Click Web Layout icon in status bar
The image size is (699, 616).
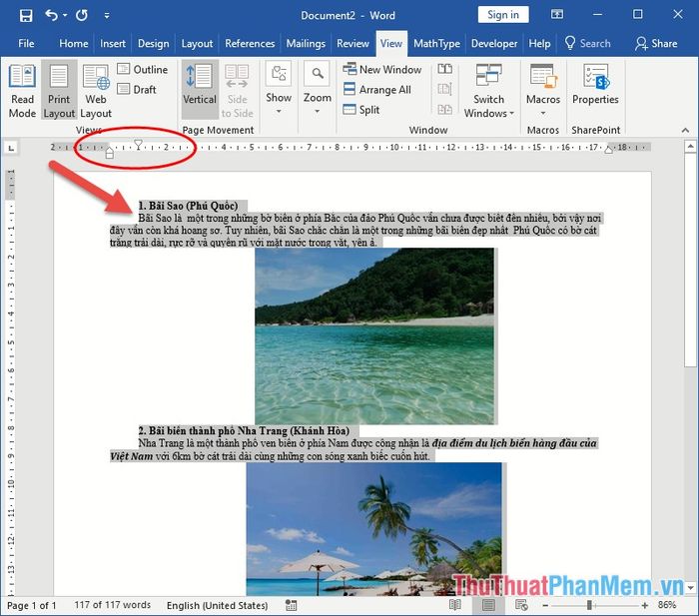point(521,605)
